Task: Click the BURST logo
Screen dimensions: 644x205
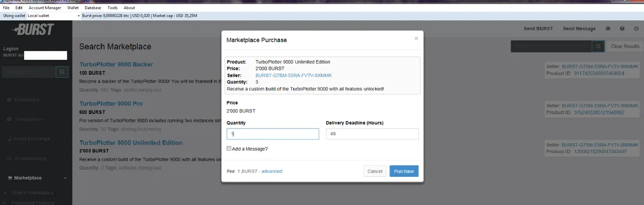Action: [32, 30]
